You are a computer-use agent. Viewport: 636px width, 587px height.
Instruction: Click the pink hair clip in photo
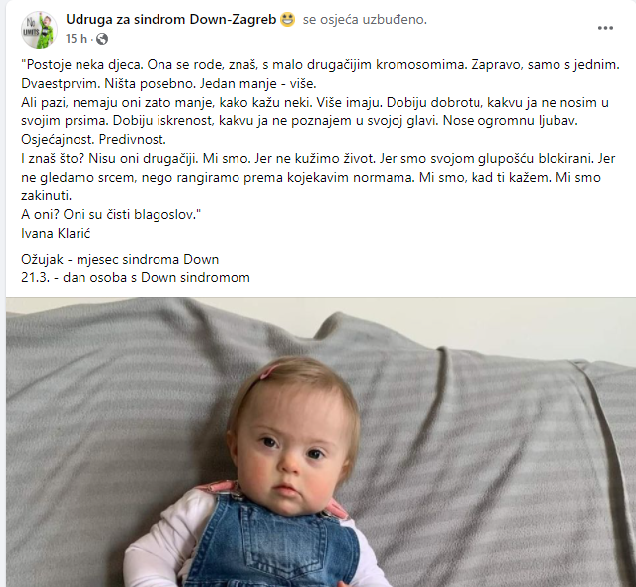(x=269, y=371)
